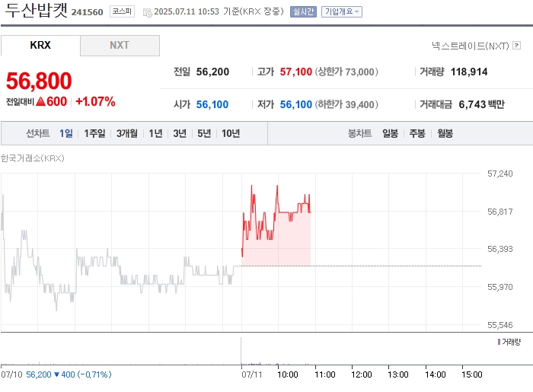533x392 pixels.
Task: Switch to the NXT tab
Action: 120,45
